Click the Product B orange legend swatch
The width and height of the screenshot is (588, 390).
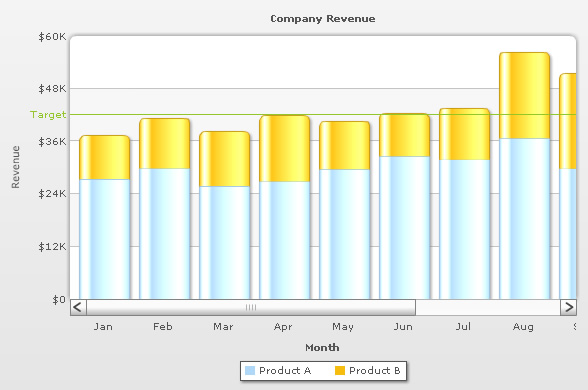coord(339,370)
